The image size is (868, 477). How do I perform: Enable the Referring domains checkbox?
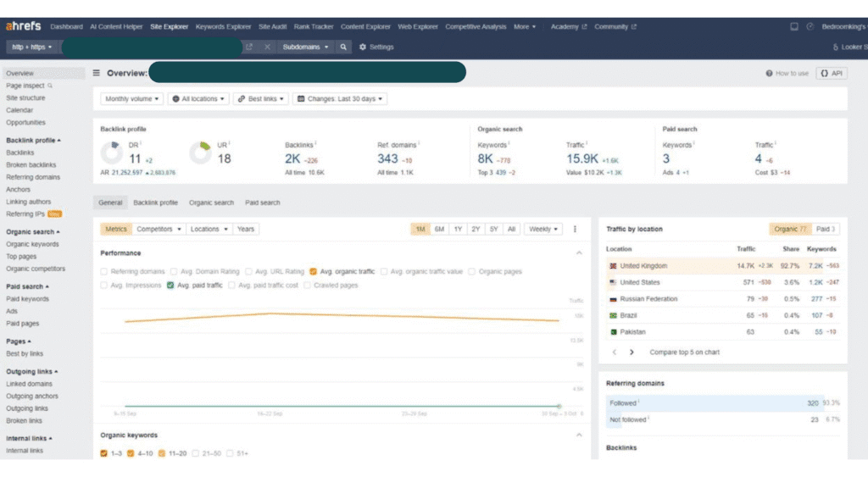104,272
